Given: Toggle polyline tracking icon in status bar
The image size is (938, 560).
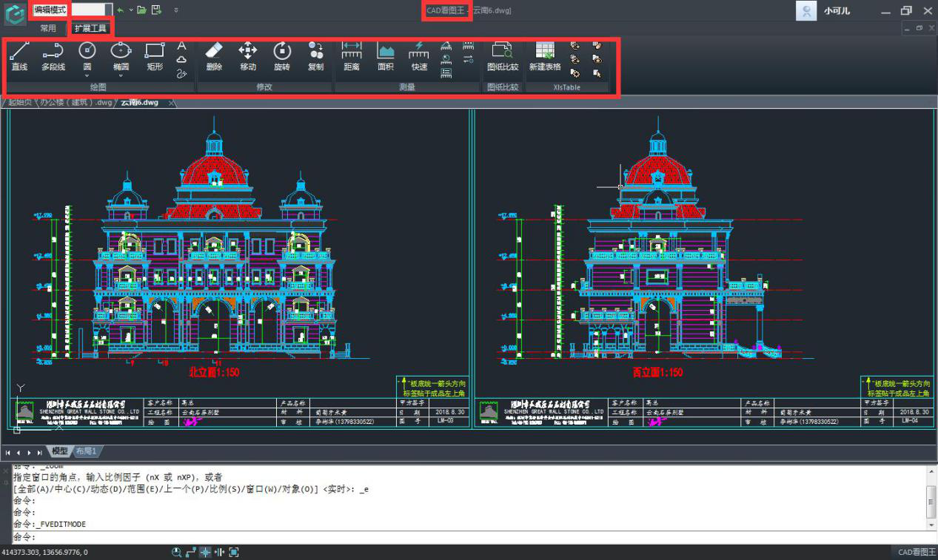Looking at the screenshot, I should (191, 552).
